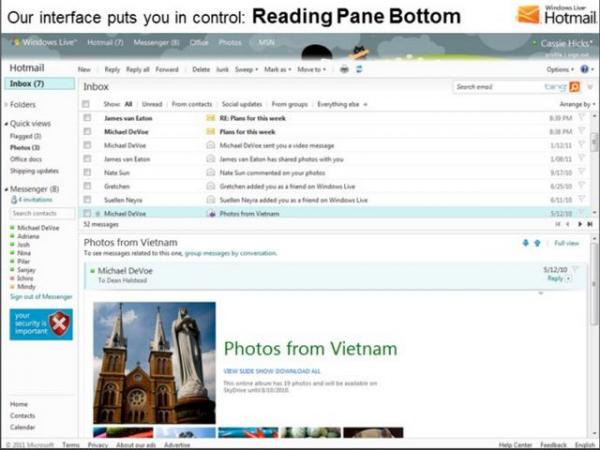The height and width of the screenshot is (450, 600).
Task: Click Delete in the toolbar
Action: tap(201, 69)
